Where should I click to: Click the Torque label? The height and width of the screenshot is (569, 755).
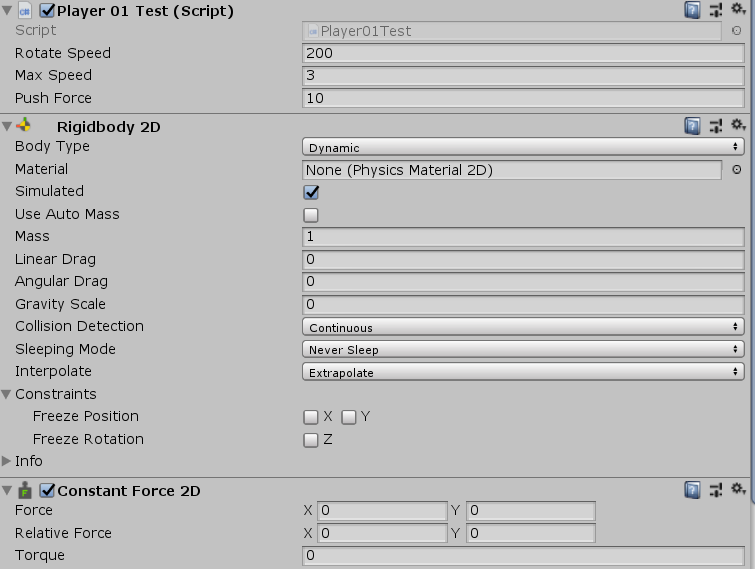pos(39,556)
